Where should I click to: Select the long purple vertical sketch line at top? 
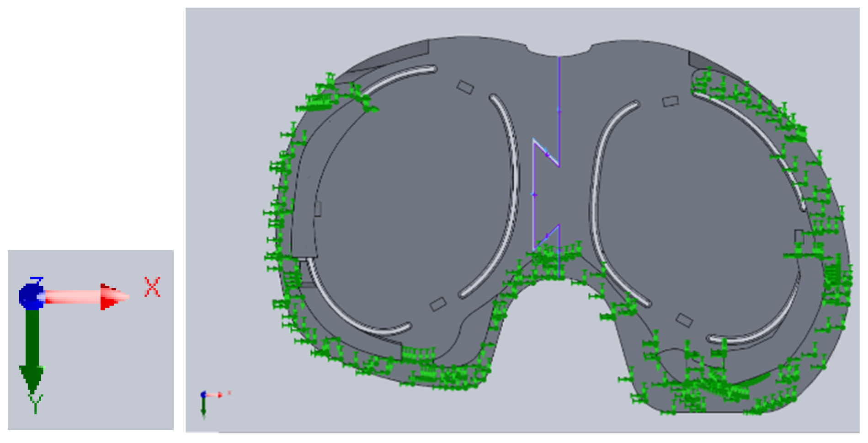[x=559, y=91]
